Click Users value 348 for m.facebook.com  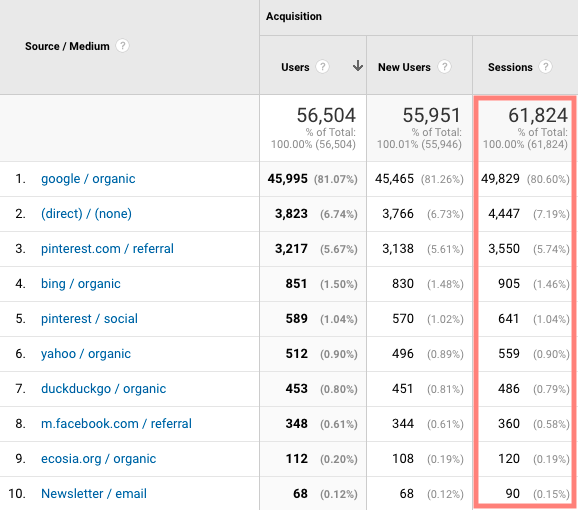click(x=296, y=424)
